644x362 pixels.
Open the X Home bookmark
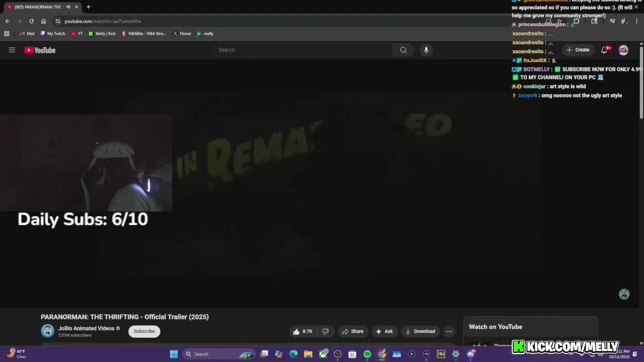click(x=182, y=34)
